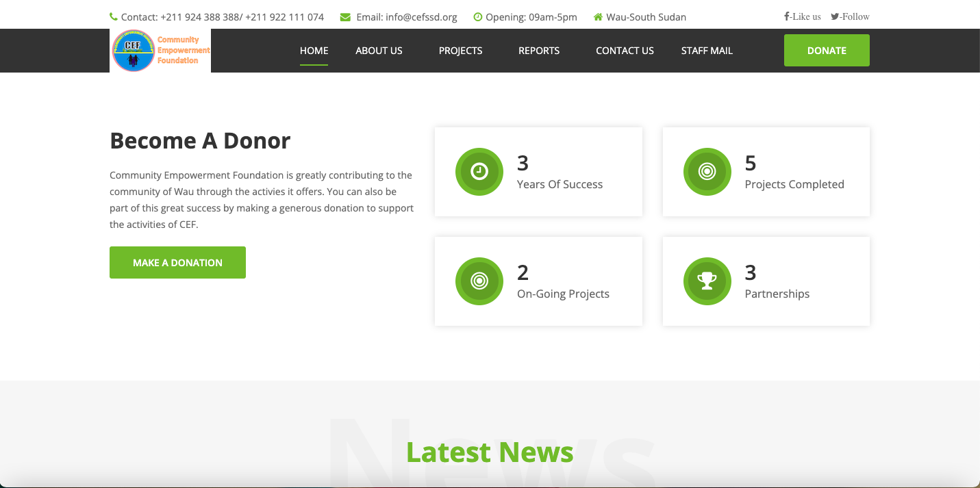
Task: Click the email address info@cefssd.org
Action: coord(421,17)
